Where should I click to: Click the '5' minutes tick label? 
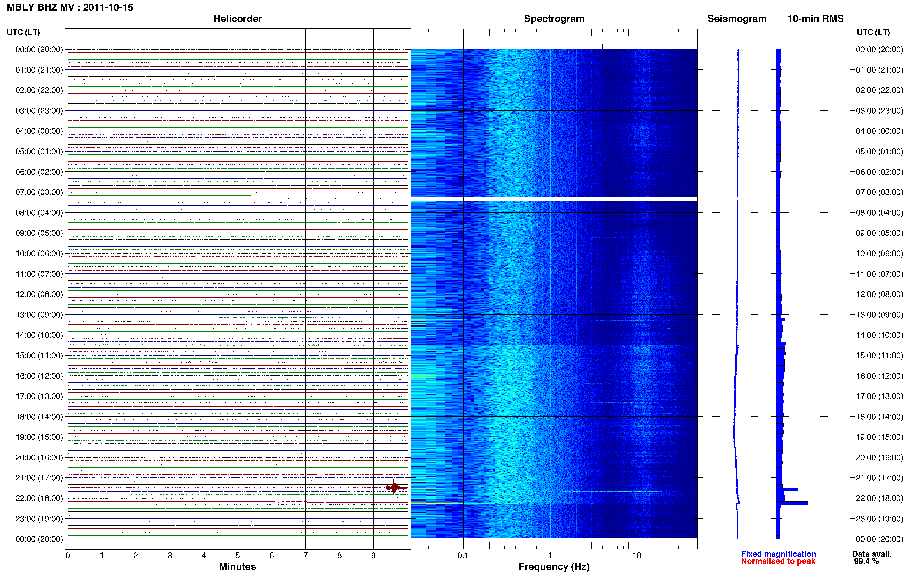(x=238, y=555)
